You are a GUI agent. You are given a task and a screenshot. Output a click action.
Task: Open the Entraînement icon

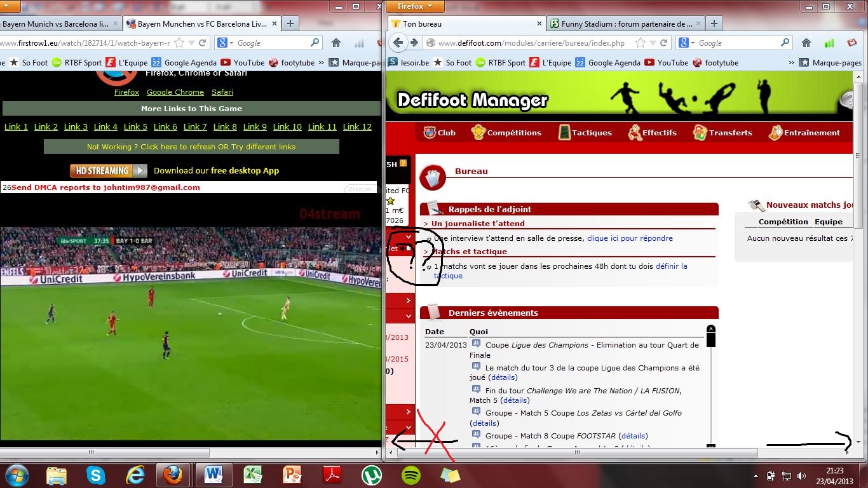coord(775,133)
